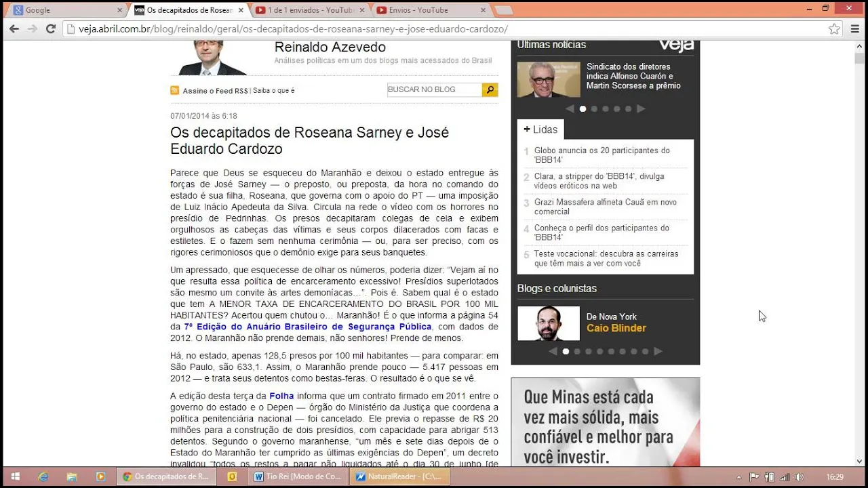Image resolution: width=868 pixels, height=488 pixels.
Task: Open Word 'Tio Rei' taskbar window
Action: coord(298,476)
